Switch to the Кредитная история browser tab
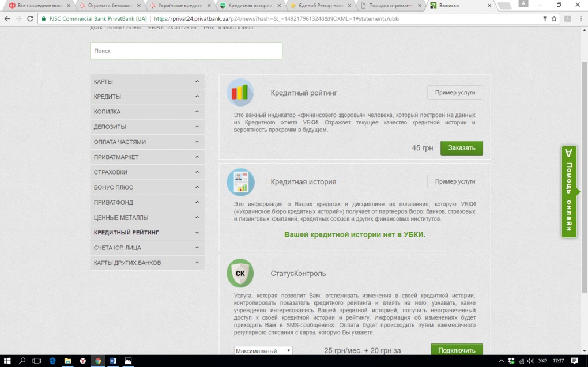 point(250,6)
